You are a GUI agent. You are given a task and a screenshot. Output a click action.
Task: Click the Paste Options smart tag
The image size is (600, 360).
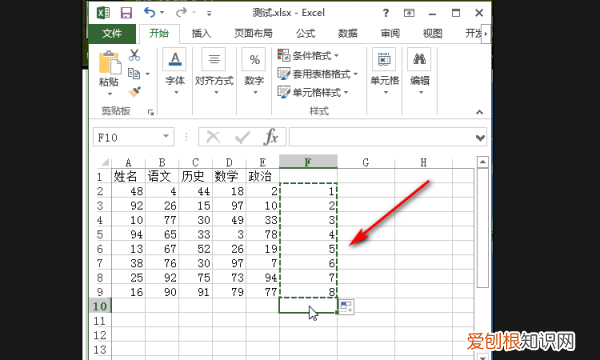(x=346, y=307)
